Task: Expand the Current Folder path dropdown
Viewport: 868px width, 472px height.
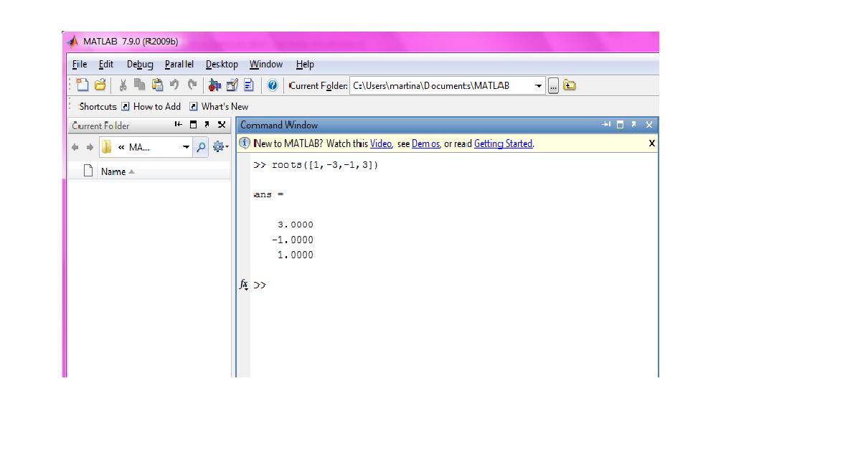Action: click(x=538, y=85)
